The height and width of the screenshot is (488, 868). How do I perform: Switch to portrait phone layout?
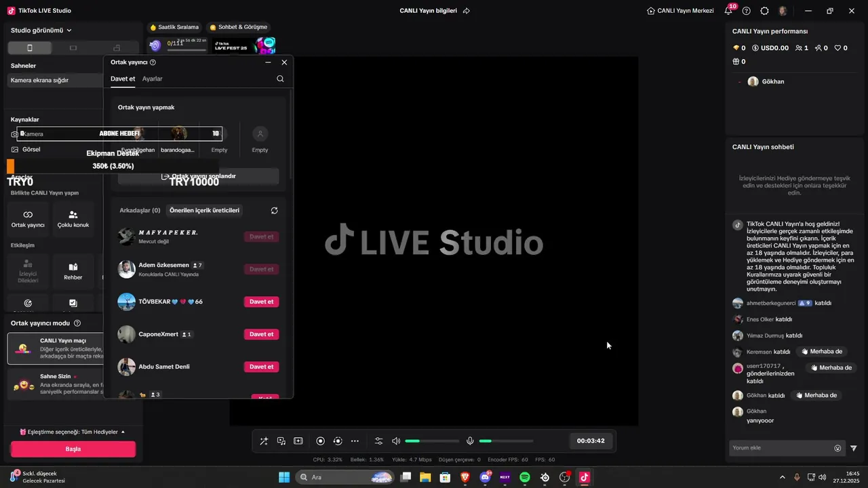29,48
